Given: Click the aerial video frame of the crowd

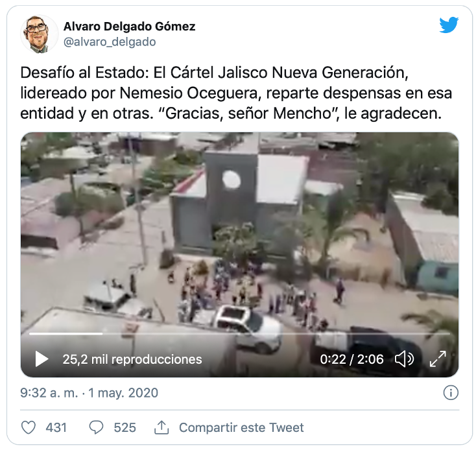Looking at the screenshot, I should click(239, 231).
